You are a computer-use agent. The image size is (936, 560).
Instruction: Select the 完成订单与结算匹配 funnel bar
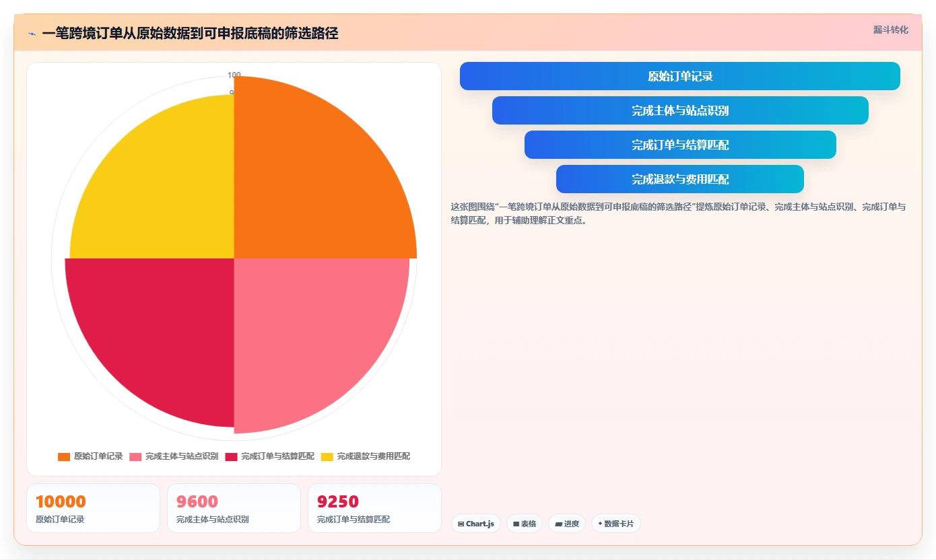pos(680,145)
